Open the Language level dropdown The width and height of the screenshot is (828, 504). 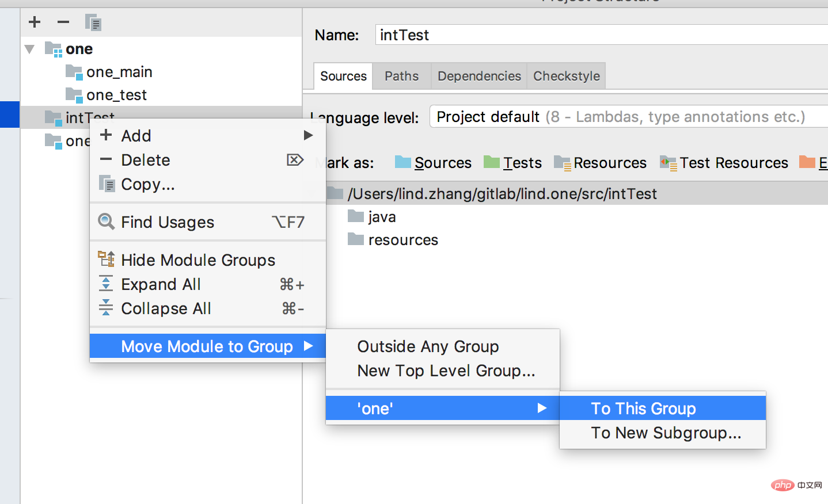[x=629, y=117]
